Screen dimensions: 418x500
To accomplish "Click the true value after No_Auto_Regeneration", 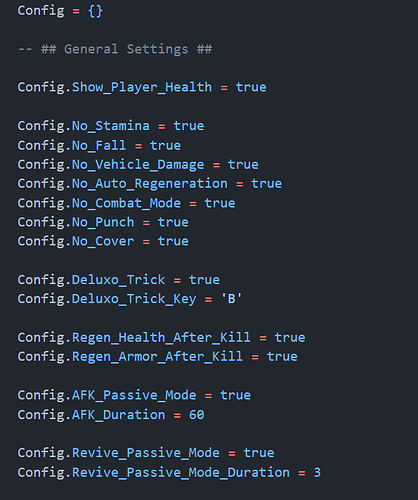I will 267,184.
